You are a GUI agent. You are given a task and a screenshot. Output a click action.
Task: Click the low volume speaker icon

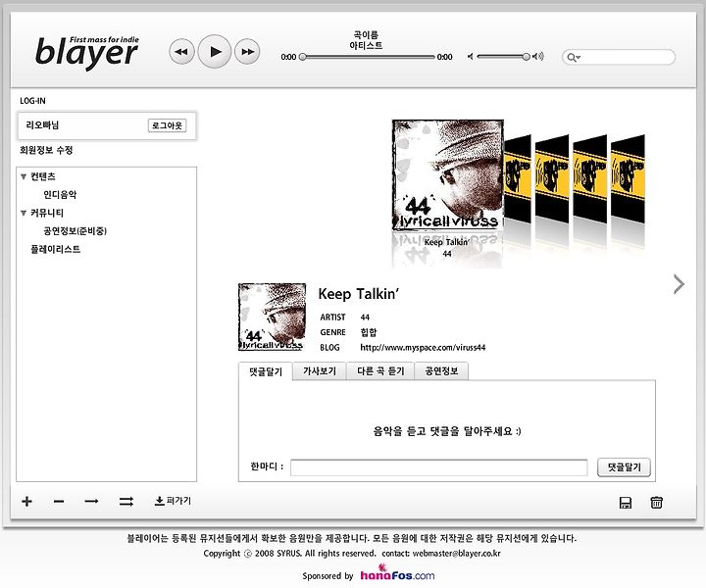(x=471, y=57)
